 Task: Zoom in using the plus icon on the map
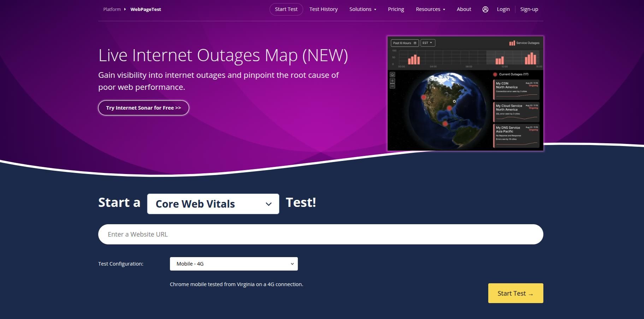point(392,81)
